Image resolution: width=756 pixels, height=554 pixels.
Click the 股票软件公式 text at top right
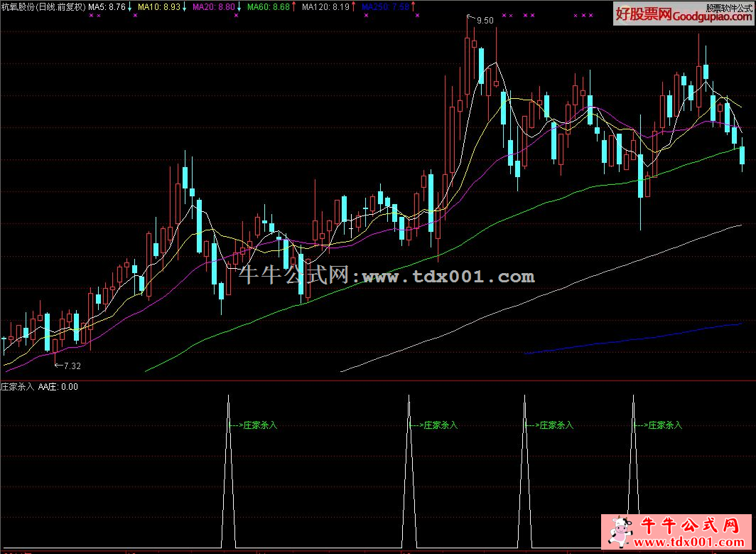coord(728,9)
